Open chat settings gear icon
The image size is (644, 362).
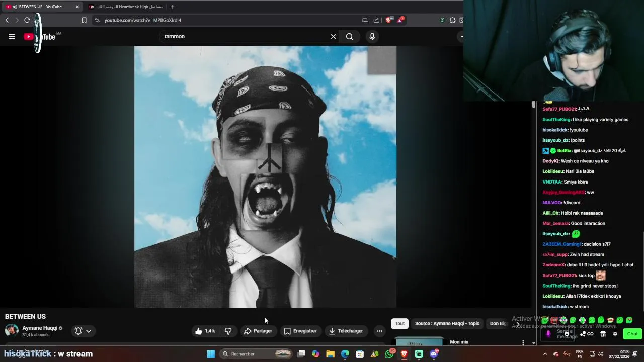(x=615, y=334)
